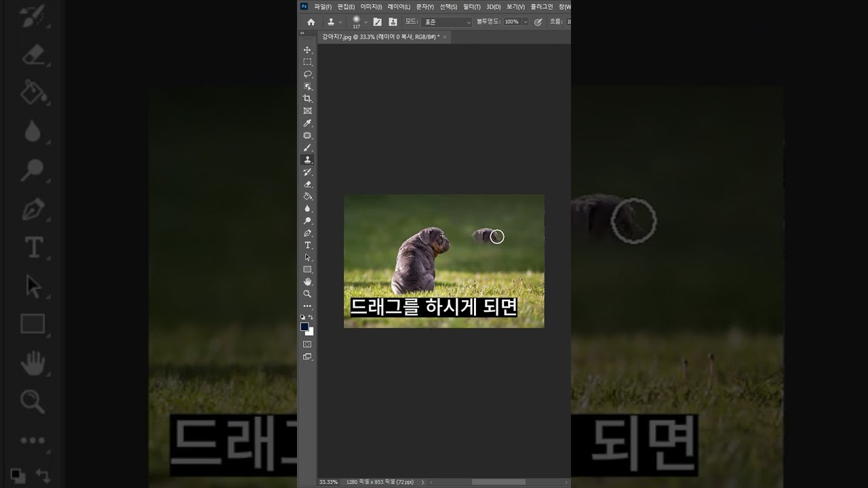Select the Move tool
The image size is (868, 488).
click(307, 49)
